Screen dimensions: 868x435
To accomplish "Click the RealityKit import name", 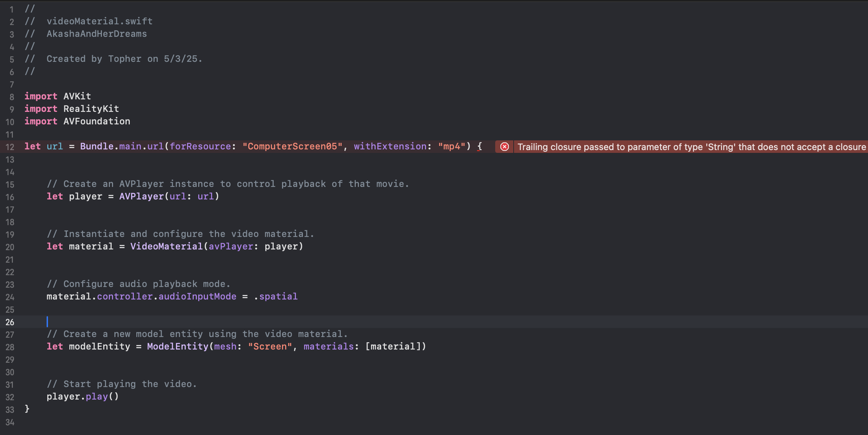I will [x=91, y=109].
